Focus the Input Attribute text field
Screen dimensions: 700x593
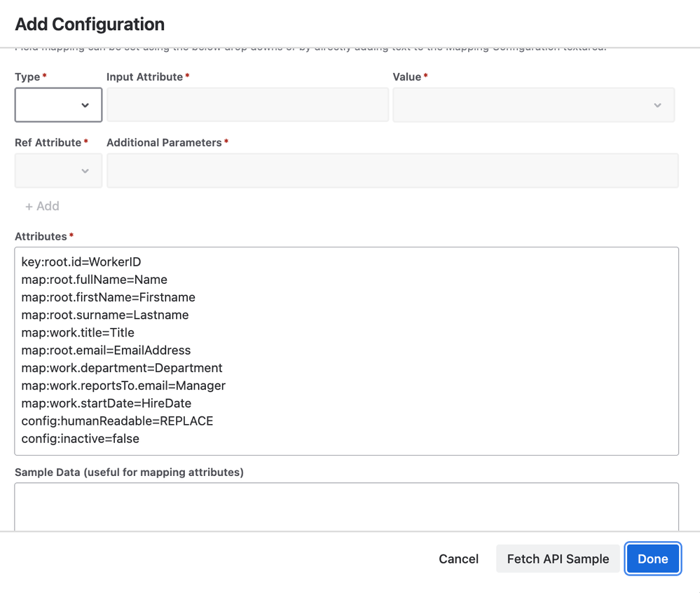click(x=247, y=105)
